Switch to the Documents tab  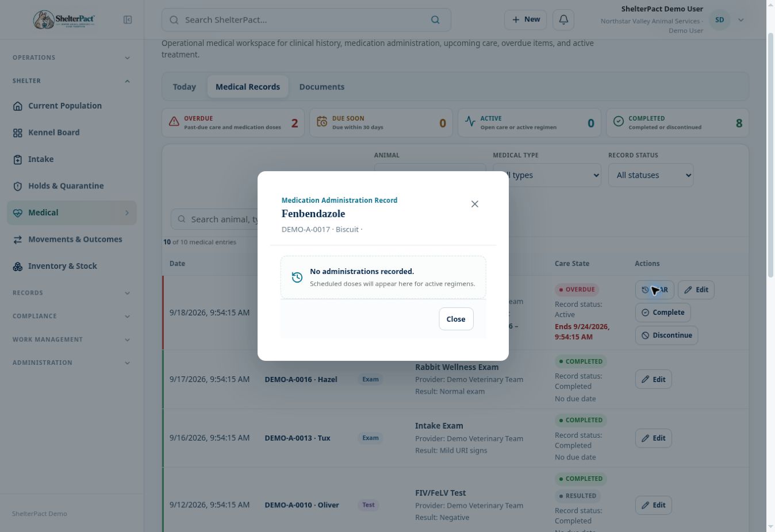pos(322,87)
